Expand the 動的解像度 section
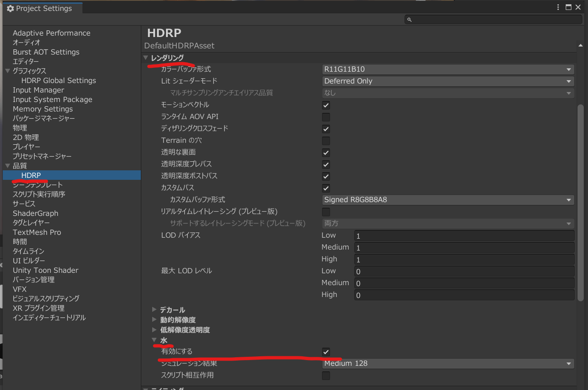This screenshot has height=390, width=588. coord(154,320)
